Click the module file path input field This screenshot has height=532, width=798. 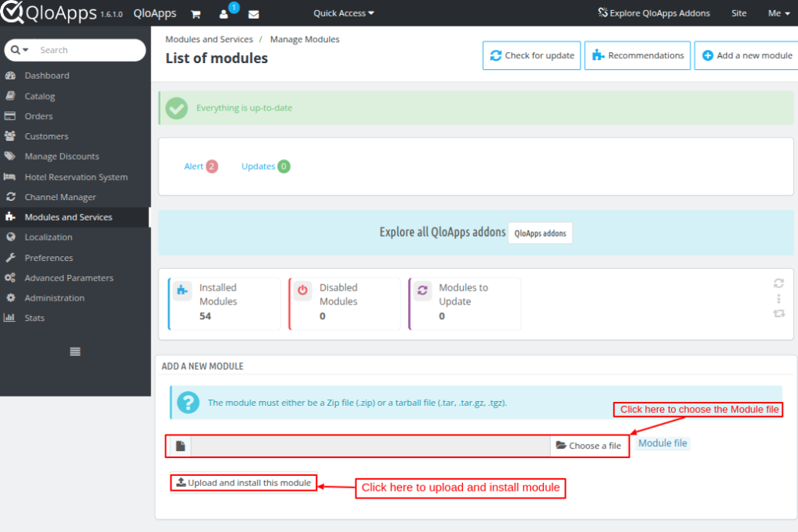click(x=370, y=446)
